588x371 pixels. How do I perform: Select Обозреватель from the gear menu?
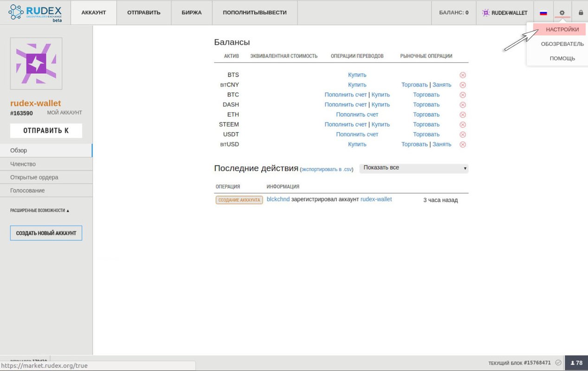point(562,44)
